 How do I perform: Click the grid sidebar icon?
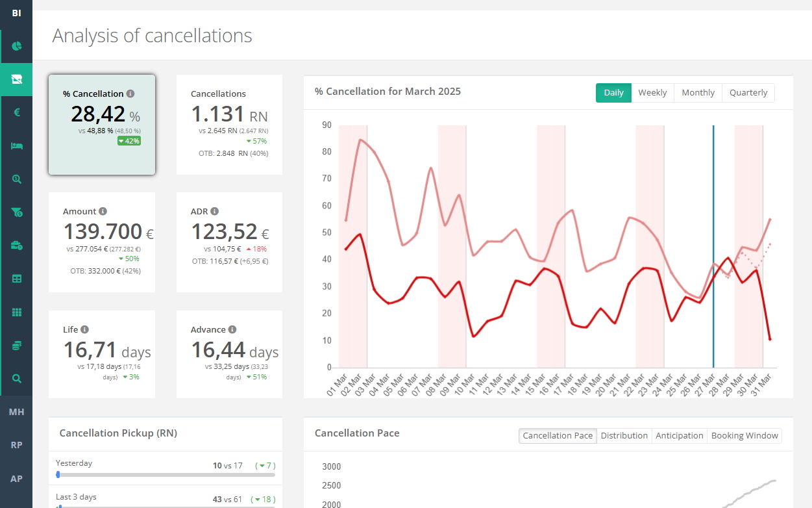pyautogui.click(x=17, y=312)
